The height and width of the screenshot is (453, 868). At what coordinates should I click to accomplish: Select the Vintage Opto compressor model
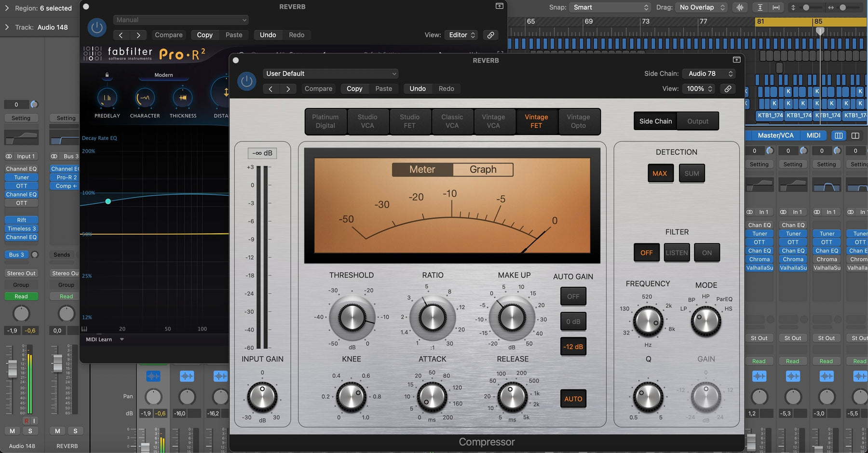click(578, 121)
